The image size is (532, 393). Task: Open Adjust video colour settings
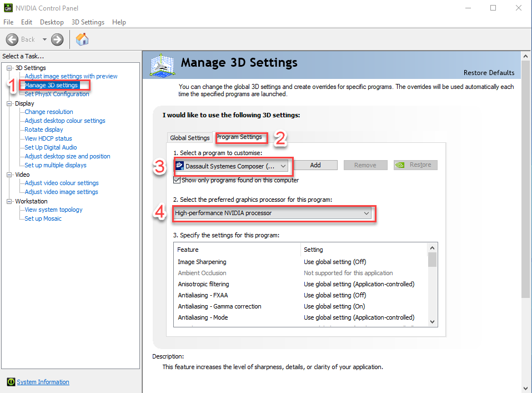pos(62,183)
